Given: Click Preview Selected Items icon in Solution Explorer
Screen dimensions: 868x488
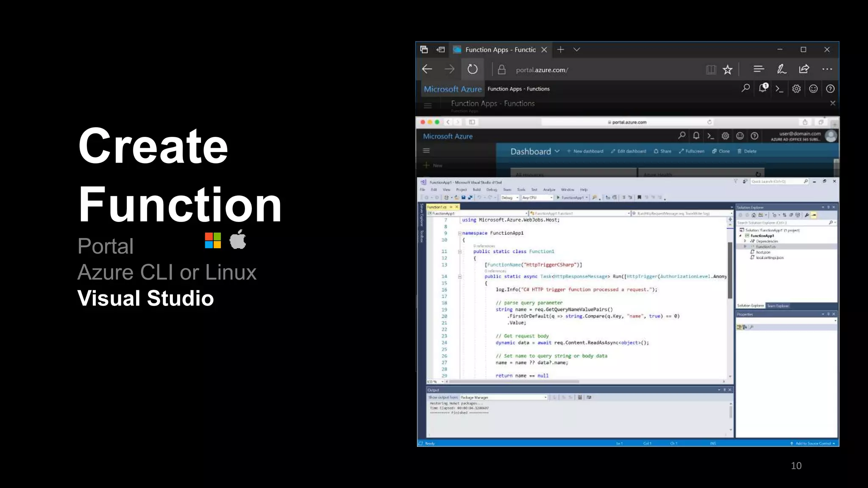Looking at the screenshot, I should point(814,215).
